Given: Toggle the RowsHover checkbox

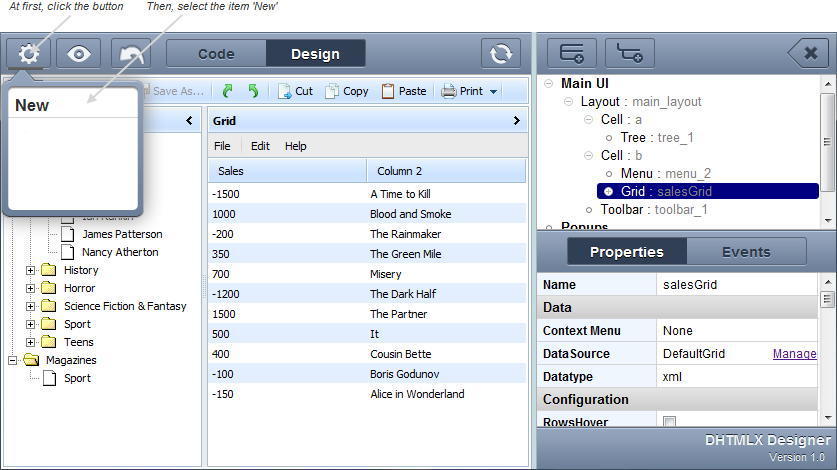Looking at the screenshot, I should [669, 422].
